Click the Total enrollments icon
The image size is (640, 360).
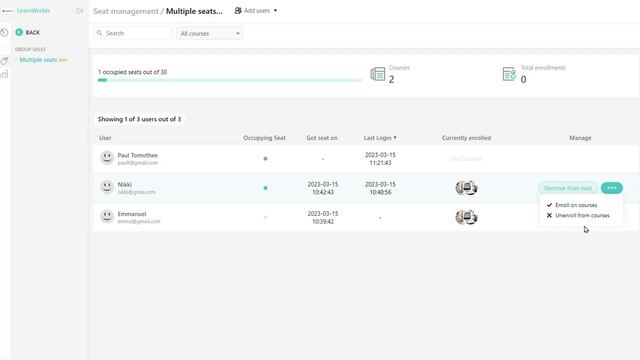[x=509, y=74]
